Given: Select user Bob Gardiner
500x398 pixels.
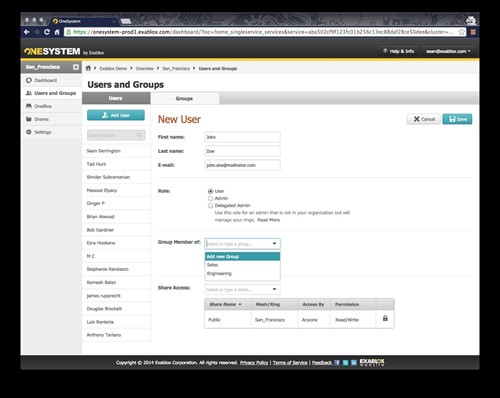Looking at the screenshot, I should click(116, 230).
